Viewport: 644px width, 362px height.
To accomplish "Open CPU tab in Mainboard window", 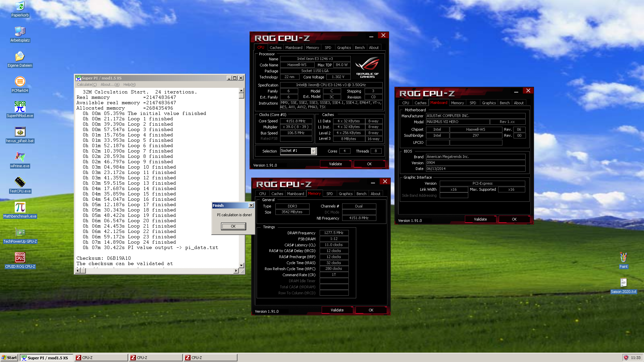I will click(406, 103).
